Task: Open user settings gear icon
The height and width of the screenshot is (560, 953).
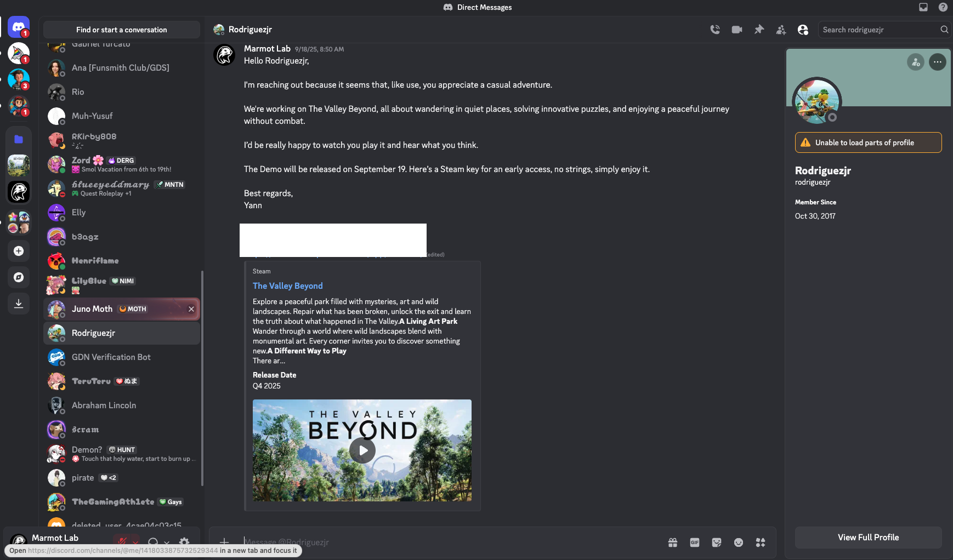Action: pyautogui.click(x=184, y=542)
